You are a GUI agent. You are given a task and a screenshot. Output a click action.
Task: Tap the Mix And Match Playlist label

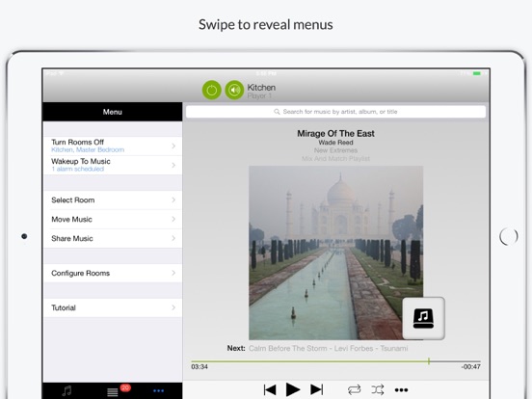click(336, 158)
